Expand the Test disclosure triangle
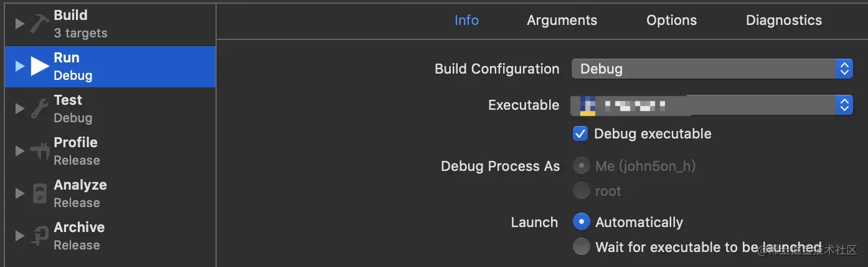This screenshot has height=267, width=868. coord(19,109)
